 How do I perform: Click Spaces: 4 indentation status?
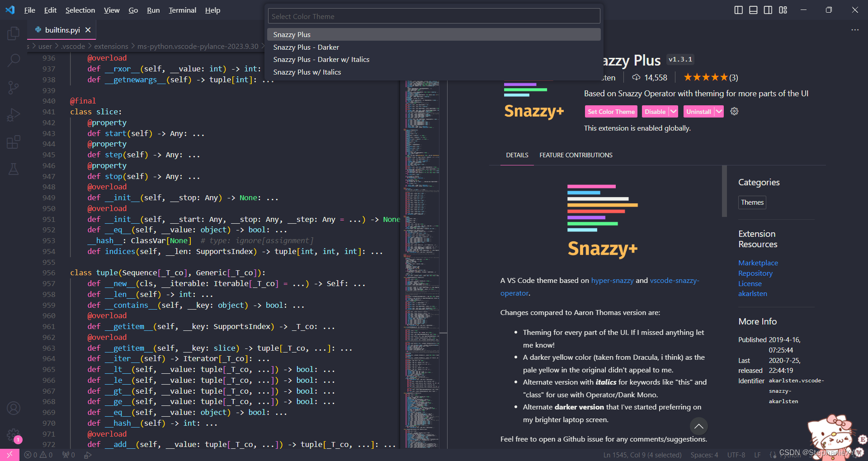[704, 455]
